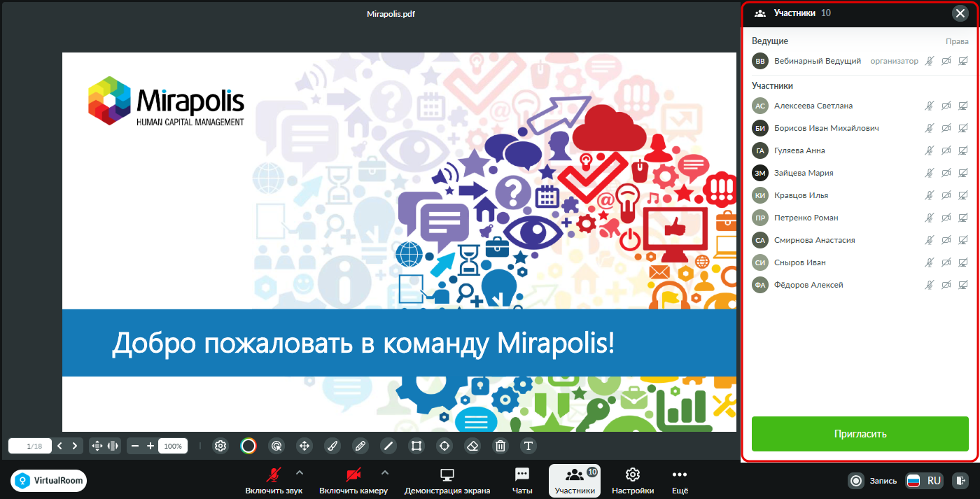This screenshot has height=499, width=980.
Task: Select the rectangle shape tool
Action: coord(416,446)
